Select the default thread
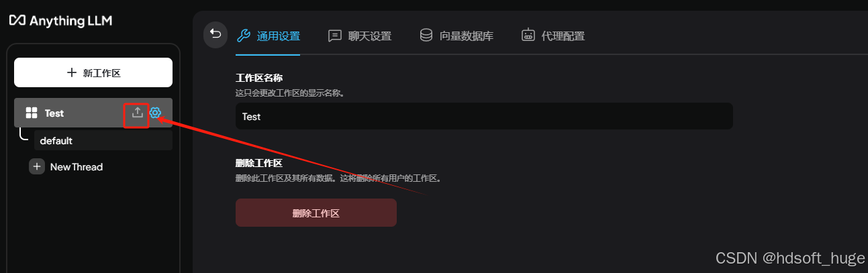Image resolution: width=868 pixels, height=273 pixels. point(103,141)
